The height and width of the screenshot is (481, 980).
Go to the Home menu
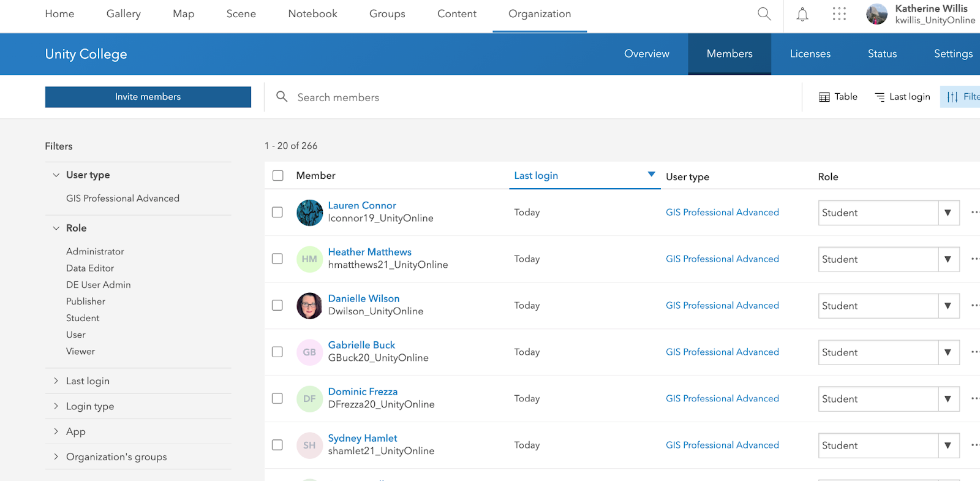point(59,13)
